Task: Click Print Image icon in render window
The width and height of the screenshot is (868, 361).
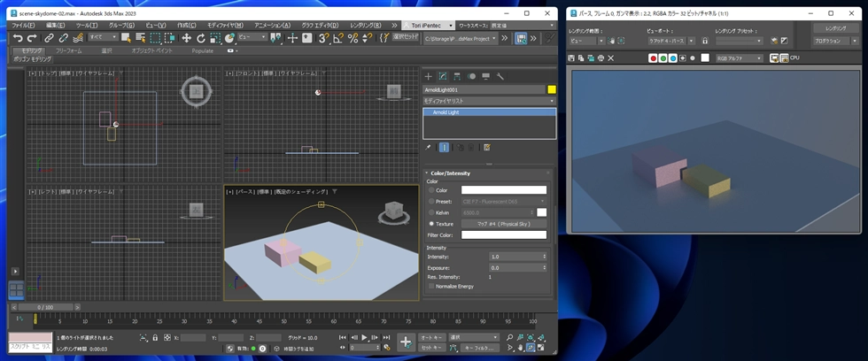Action: pos(601,58)
